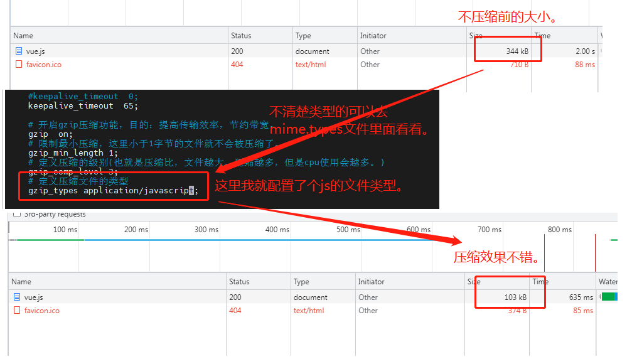Screen dimensions: 632x364
Task: Click 200 status of vue.js in bottom table
Action: coord(235,297)
